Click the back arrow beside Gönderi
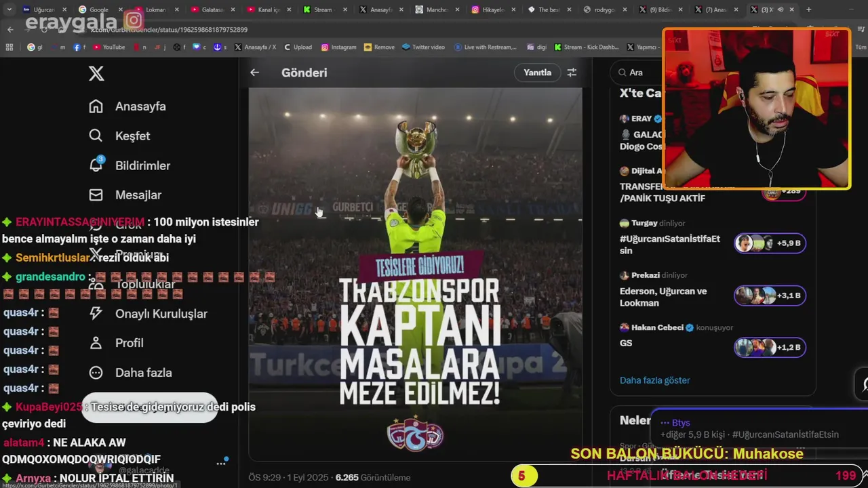Image resolution: width=868 pixels, height=488 pixels. click(x=254, y=73)
